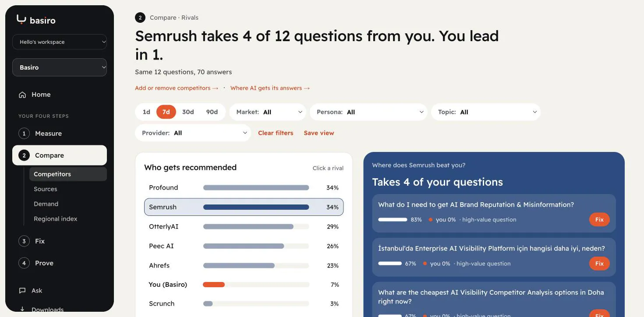Click the OtterlyAI progress bar
Viewport: 644px width, 317px height.
click(x=256, y=227)
